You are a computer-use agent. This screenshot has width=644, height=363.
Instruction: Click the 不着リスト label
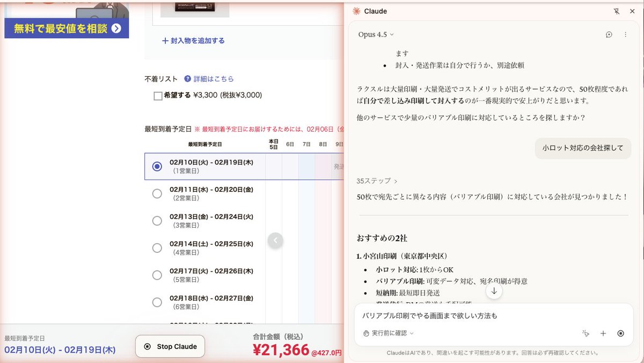tap(161, 78)
